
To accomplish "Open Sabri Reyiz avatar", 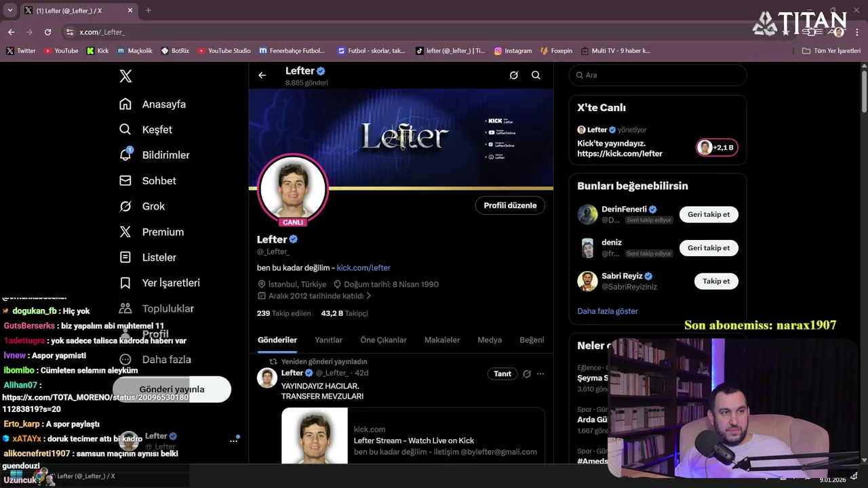I will coord(587,281).
